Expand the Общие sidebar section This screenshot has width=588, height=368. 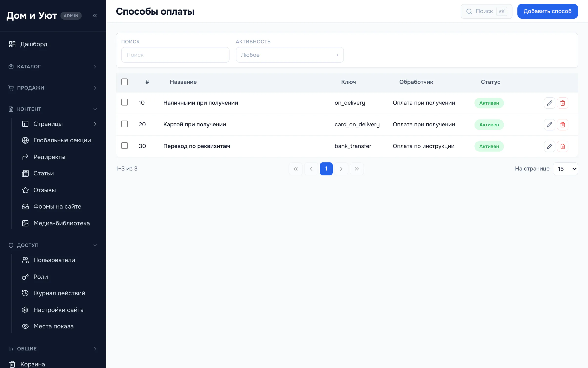click(53, 349)
